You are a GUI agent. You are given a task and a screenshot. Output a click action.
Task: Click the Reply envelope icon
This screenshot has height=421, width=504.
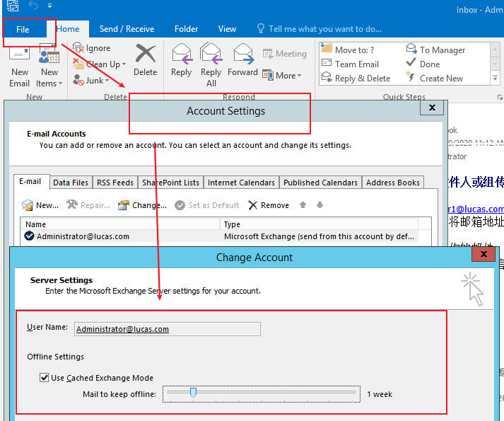(x=181, y=54)
